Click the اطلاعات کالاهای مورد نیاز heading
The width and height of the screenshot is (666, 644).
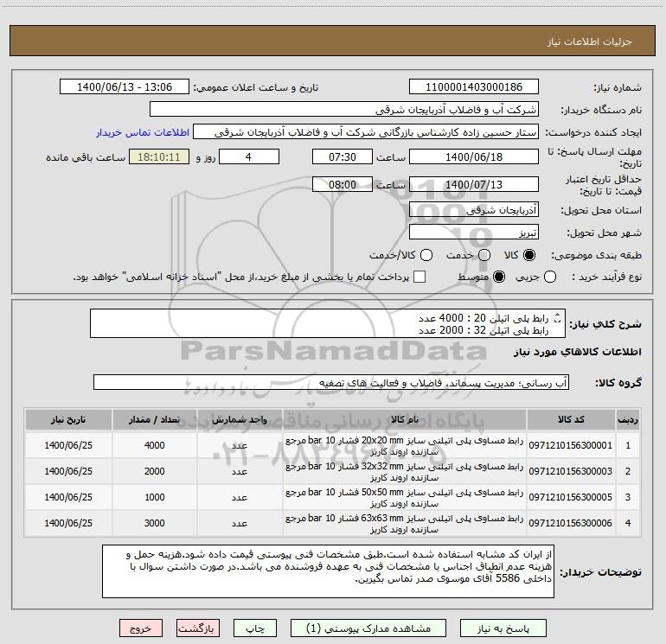click(x=577, y=352)
